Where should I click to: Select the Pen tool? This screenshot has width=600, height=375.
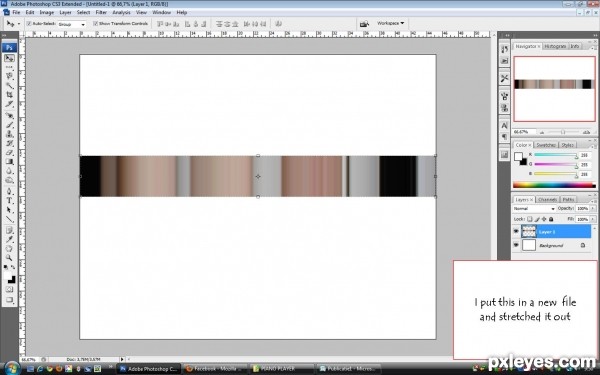9,192
